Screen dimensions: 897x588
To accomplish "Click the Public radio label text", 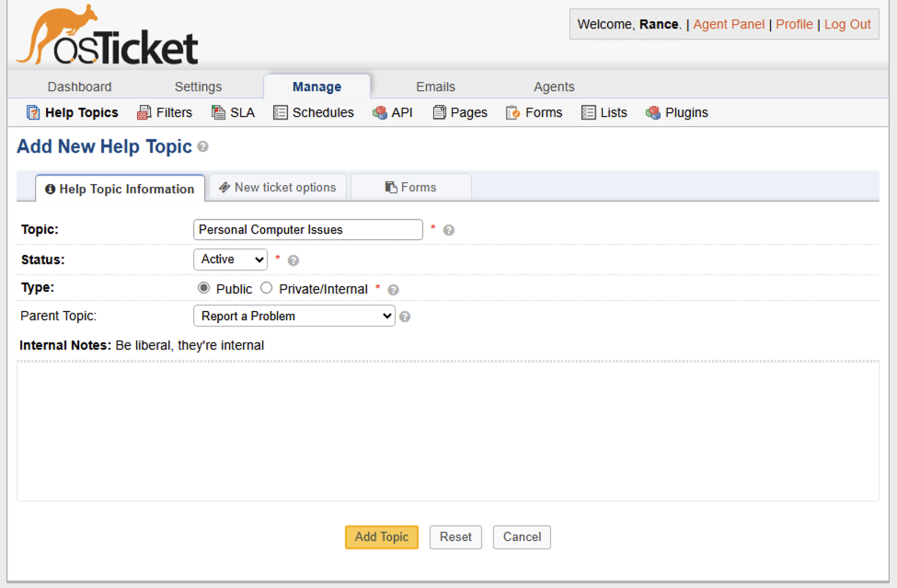I will point(234,289).
